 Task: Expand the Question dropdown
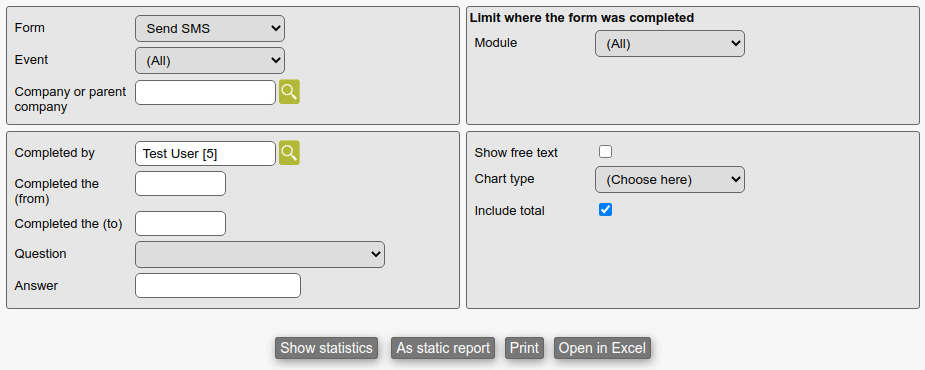click(x=260, y=254)
